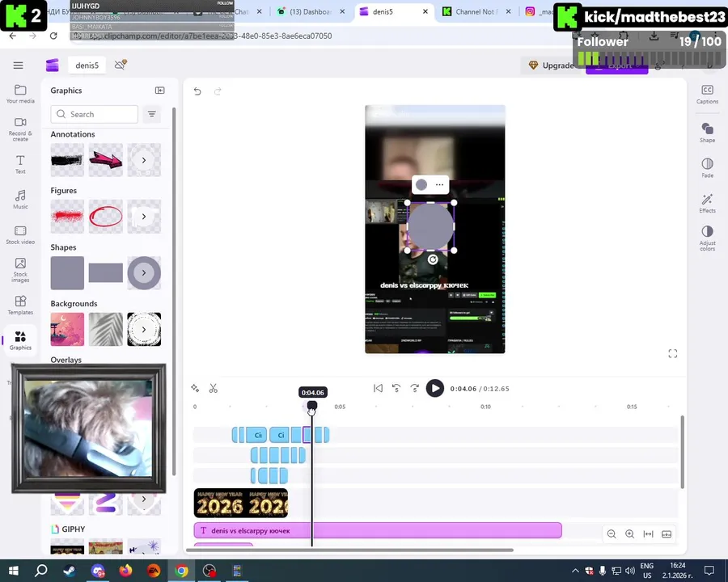The width and height of the screenshot is (728, 582).
Task: Open Your media panel
Action: (x=20, y=94)
